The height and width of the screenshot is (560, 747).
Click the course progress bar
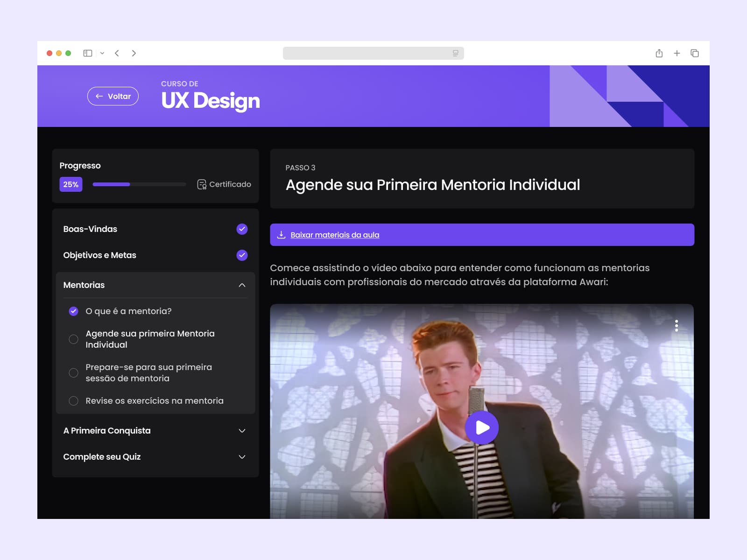(139, 184)
